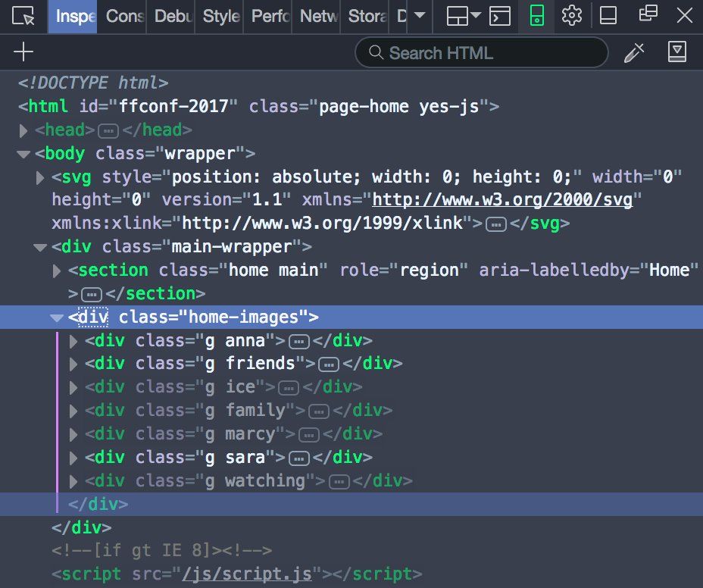Viewport: 703px width, 588px height.
Task: Collapse the body wrapper node
Action: tap(23, 155)
